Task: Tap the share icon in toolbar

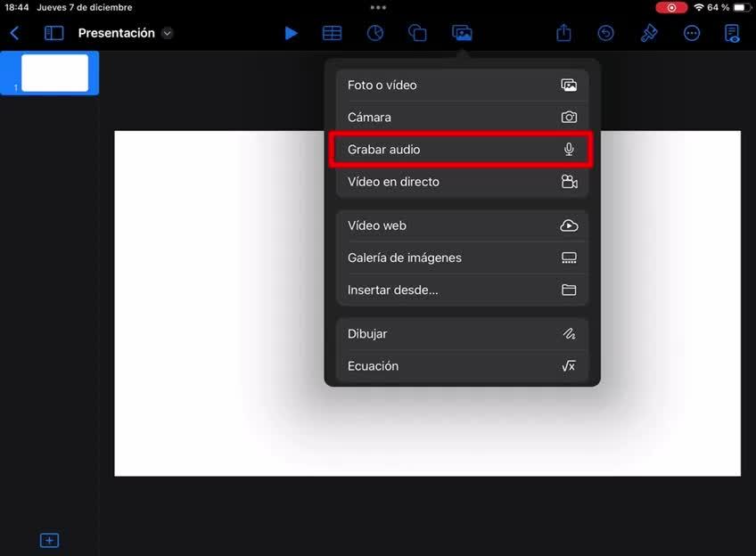Action: tap(563, 33)
